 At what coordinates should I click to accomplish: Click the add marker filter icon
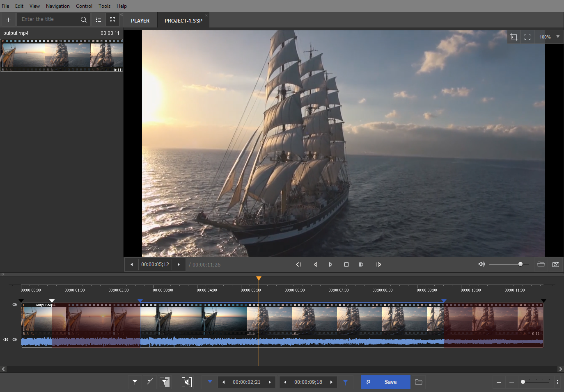coord(135,382)
